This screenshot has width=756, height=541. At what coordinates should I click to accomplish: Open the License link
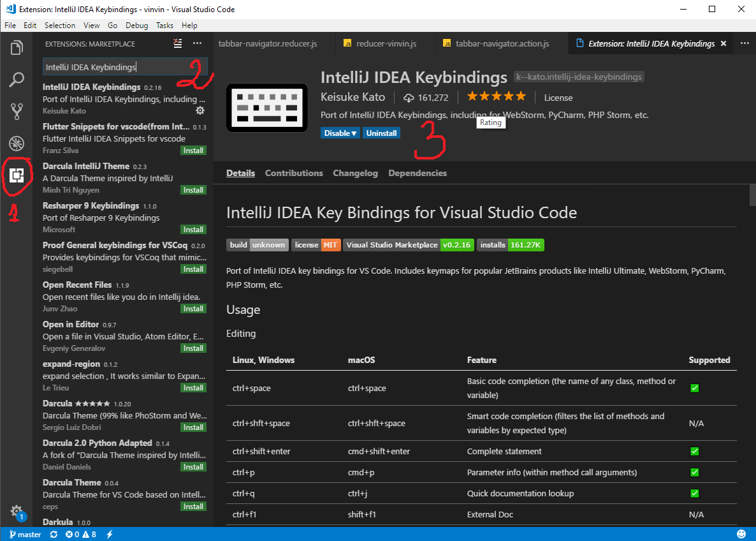(558, 98)
